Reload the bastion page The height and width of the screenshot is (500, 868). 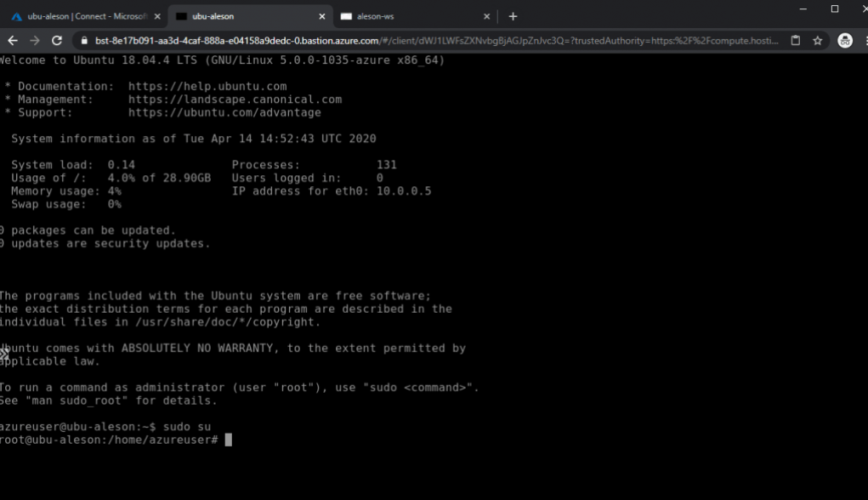(x=56, y=41)
